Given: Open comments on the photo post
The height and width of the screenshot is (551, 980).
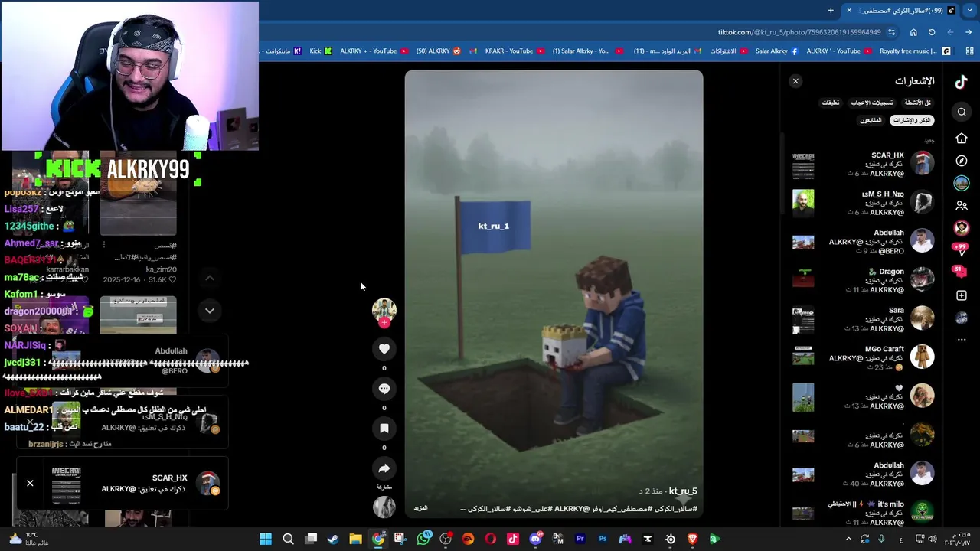Looking at the screenshot, I should click(x=384, y=389).
